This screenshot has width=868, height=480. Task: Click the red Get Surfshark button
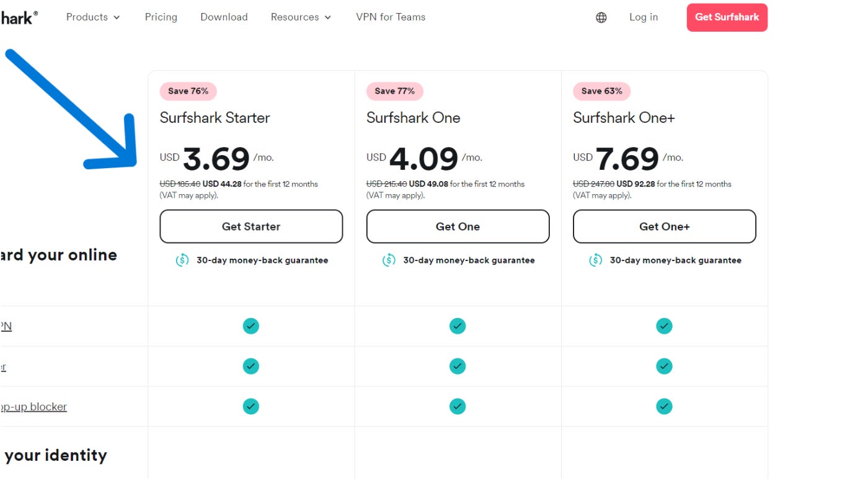click(x=727, y=17)
